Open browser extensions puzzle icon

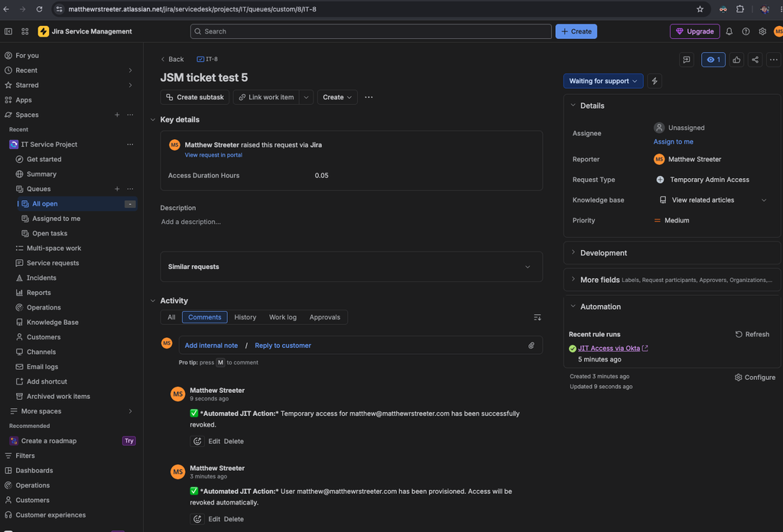[x=740, y=9]
